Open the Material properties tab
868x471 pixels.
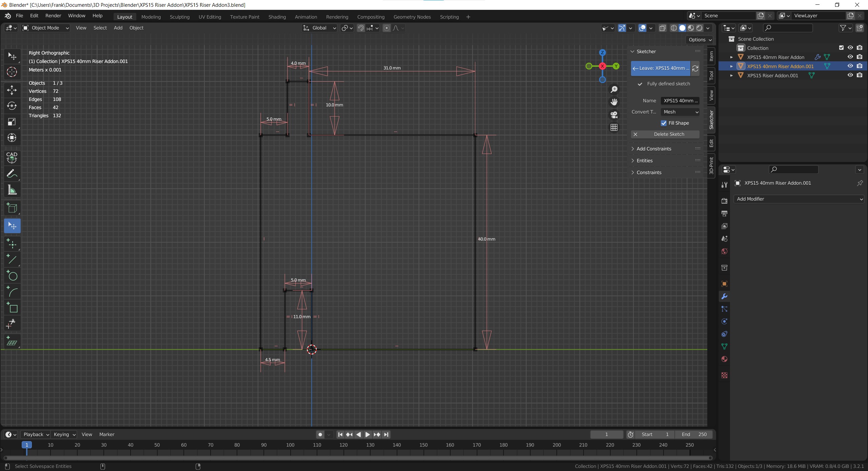click(724, 359)
